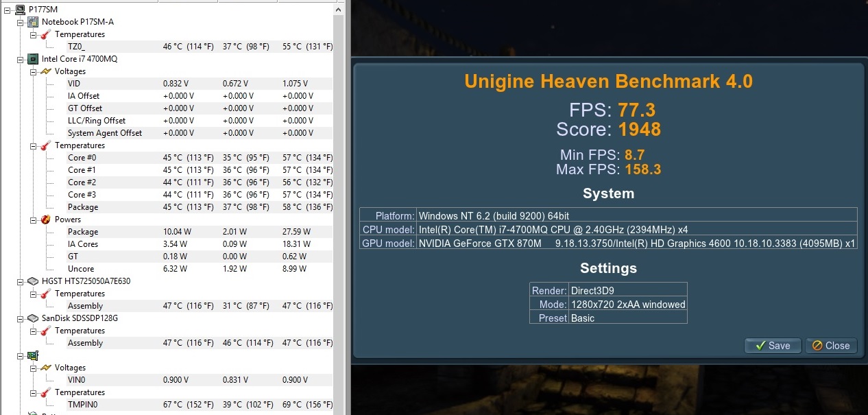Image resolution: width=868 pixels, height=415 pixels.
Task: Collapse Temperatures group containing Core #0
Action: (33, 145)
